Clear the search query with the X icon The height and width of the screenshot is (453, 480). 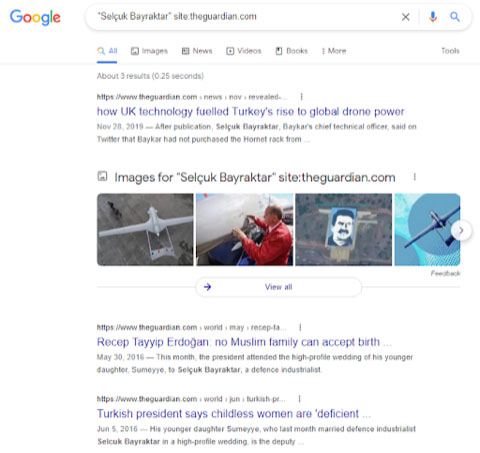(405, 17)
